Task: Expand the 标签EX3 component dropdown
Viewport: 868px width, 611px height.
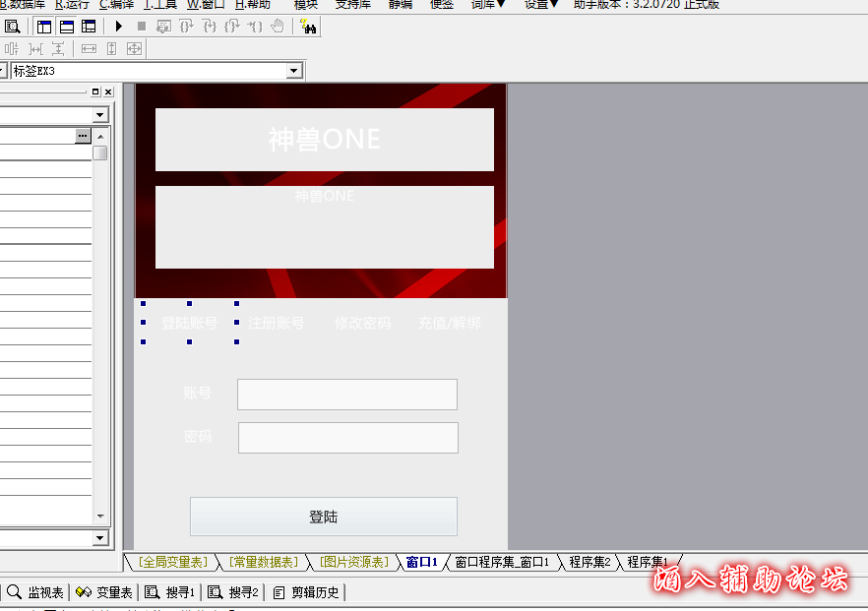Action: pyautogui.click(x=293, y=71)
